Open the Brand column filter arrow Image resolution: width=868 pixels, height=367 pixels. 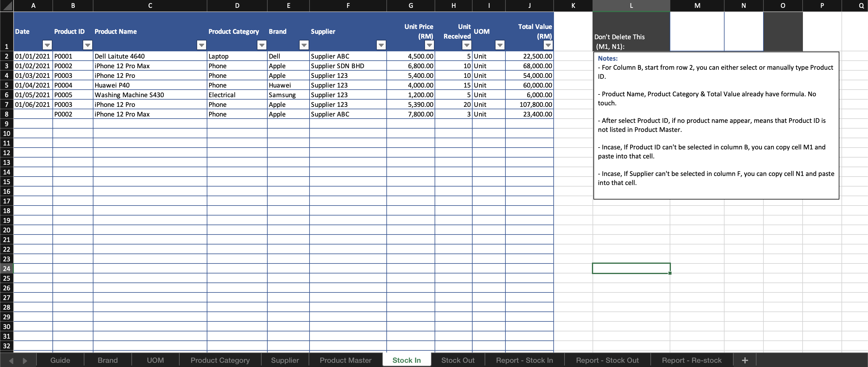(x=304, y=45)
